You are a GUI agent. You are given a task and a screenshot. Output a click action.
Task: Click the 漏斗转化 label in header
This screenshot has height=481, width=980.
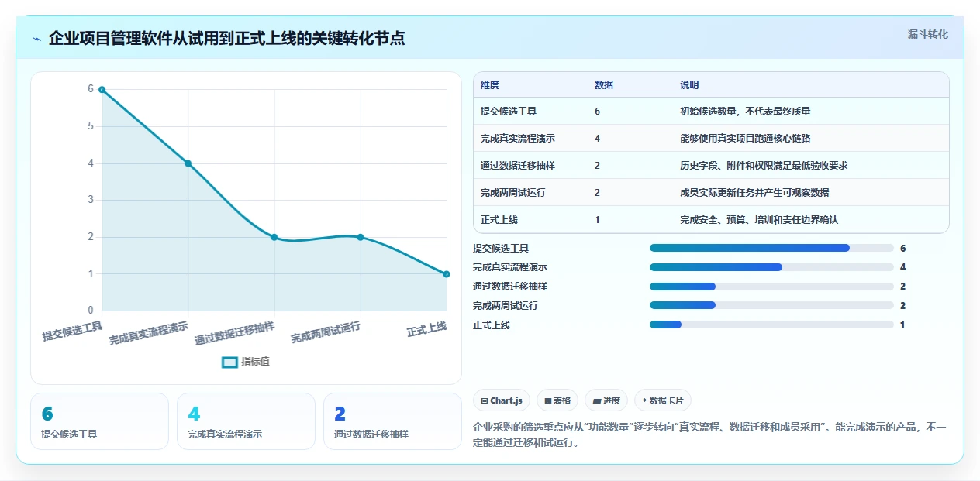pos(927,34)
